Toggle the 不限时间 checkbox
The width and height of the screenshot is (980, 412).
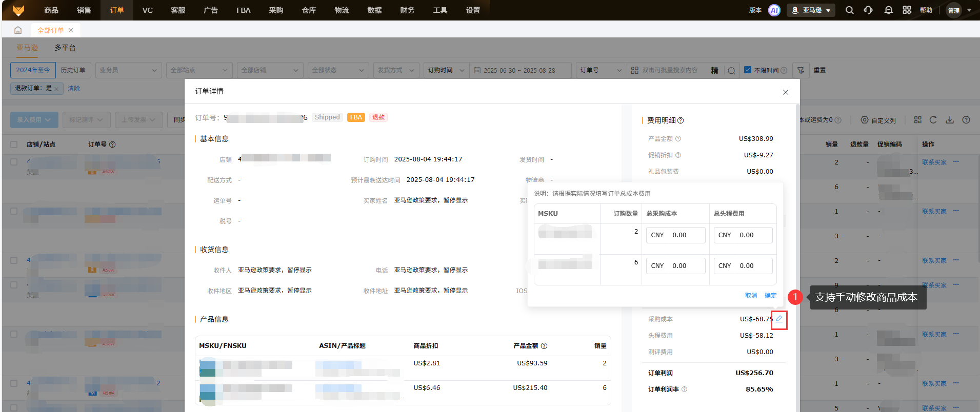click(748, 70)
